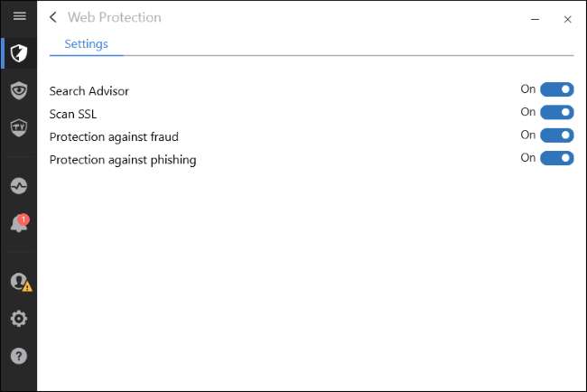
Task: Select the Settings tab
Action: (87, 43)
